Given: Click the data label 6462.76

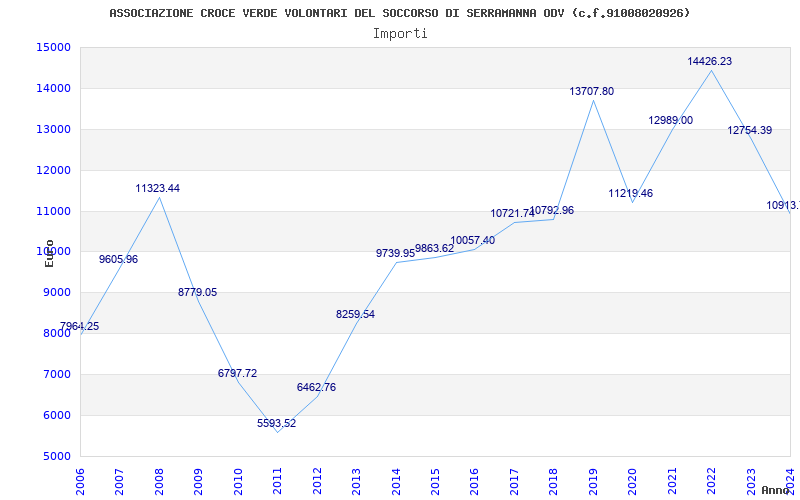Looking at the screenshot, I should pyautogui.click(x=316, y=387).
